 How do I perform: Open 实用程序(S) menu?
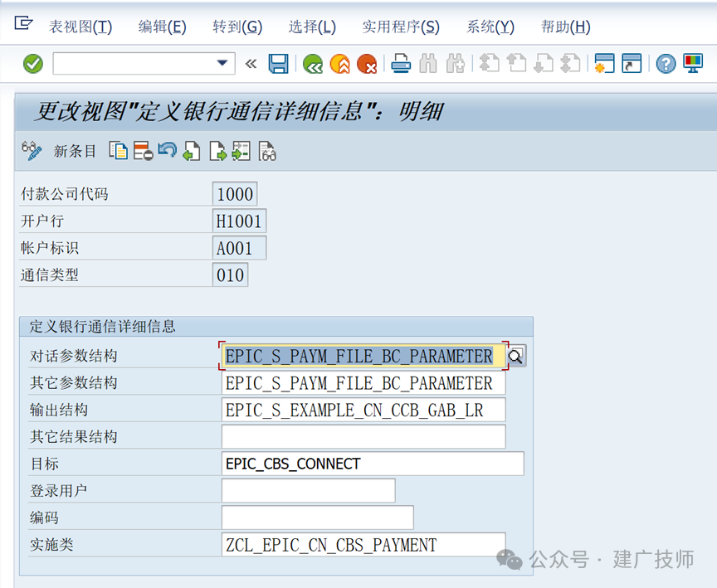click(401, 27)
